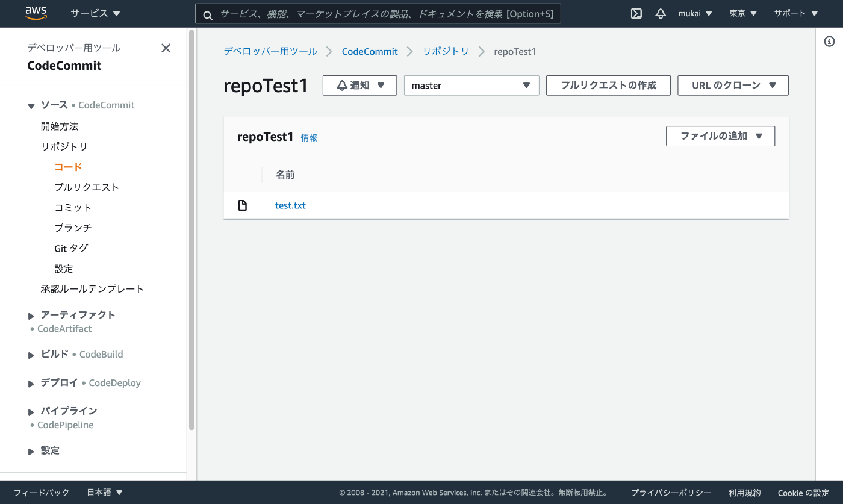Select リポジトリ in sidebar
The height and width of the screenshot is (504, 843).
[64, 146]
